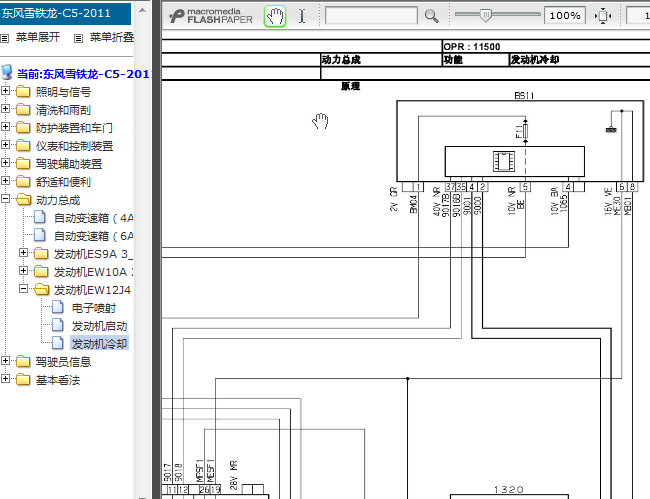Image resolution: width=650 pixels, height=499 pixels.
Task: Click the sidebar scrollbar up arrow
Action: [x=142, y=10]
